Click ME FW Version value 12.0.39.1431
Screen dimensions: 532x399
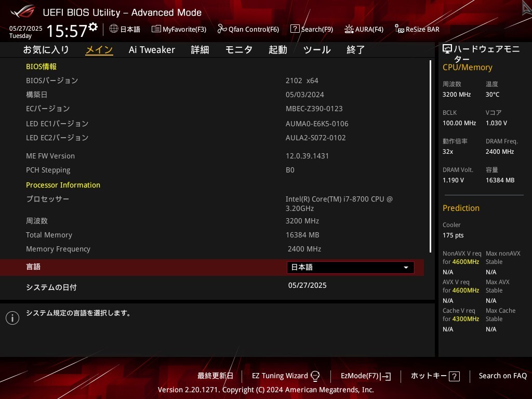(307, 156)
